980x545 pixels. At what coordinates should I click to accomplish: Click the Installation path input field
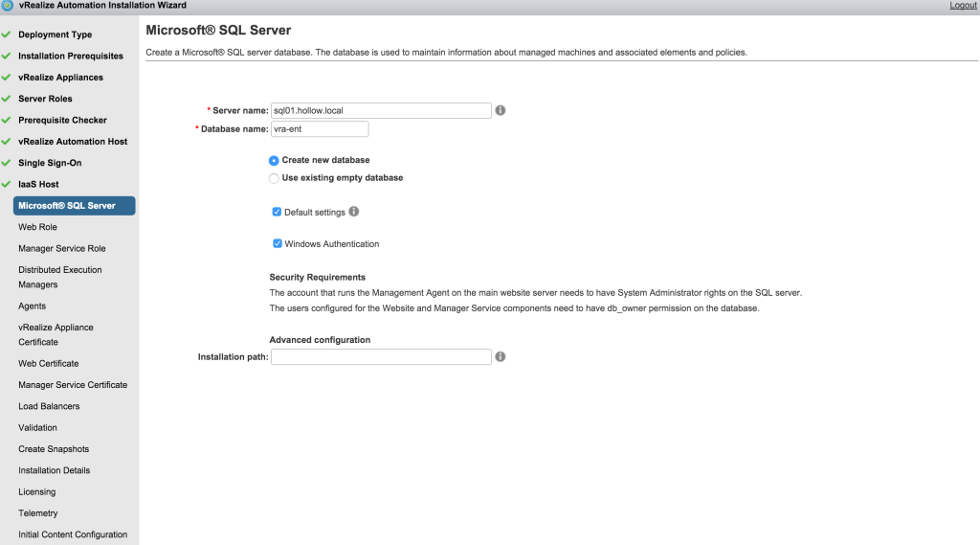point(381,357)
